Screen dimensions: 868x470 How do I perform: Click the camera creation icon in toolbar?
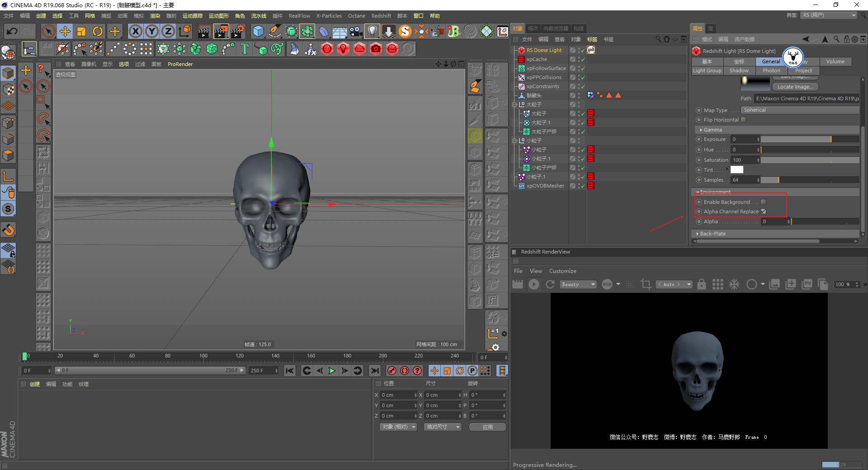point(356,31)
